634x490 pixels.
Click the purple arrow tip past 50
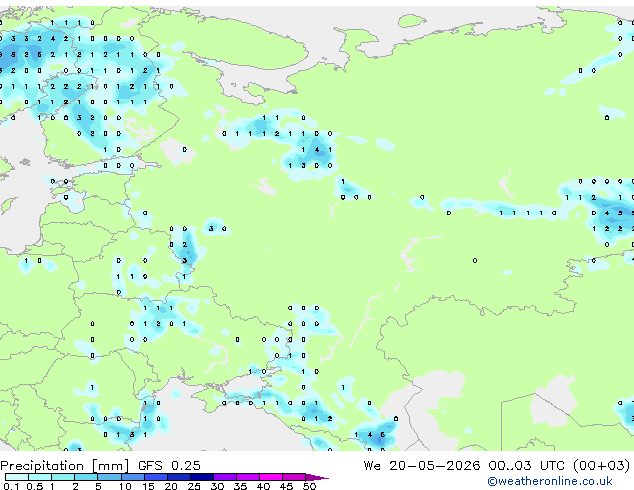[317, 477]
